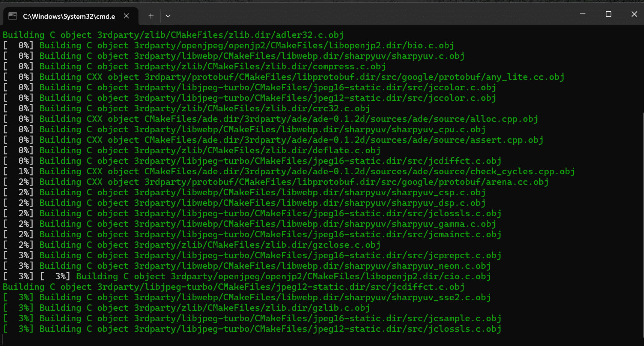The width and height of the screenshot is (644, 346).
Task: Click the libopenjp2.dir/cio.c.obj line
Action: (x=247, y=276)
